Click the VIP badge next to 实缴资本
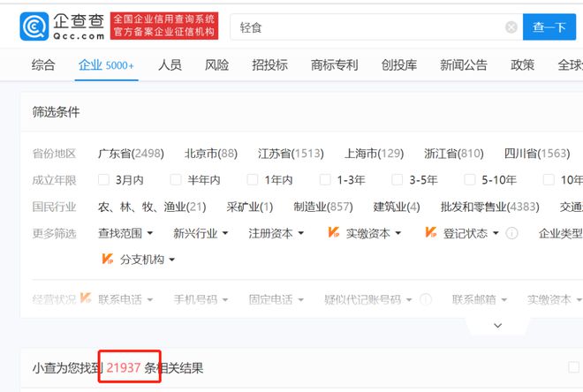This screenshot has height=392, width=583. [333, 232]
